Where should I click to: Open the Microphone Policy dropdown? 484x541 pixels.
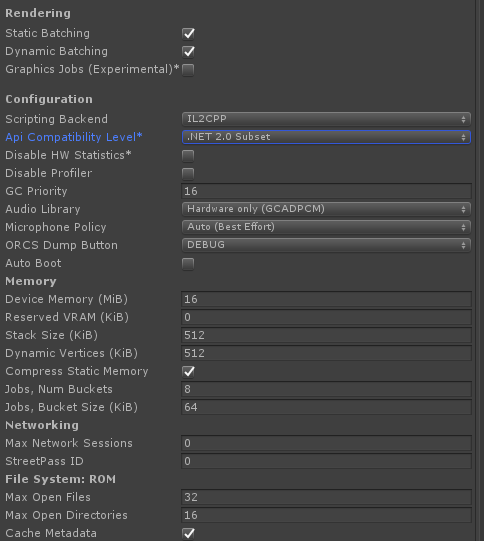click(x=326, y=227)
